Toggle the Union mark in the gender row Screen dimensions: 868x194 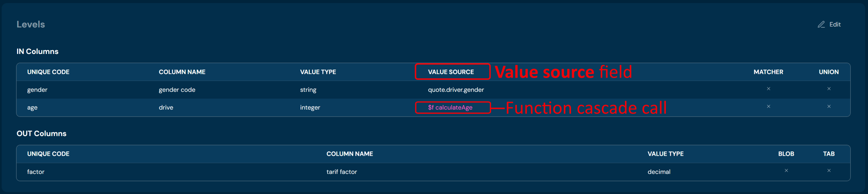tap(829, 89)
